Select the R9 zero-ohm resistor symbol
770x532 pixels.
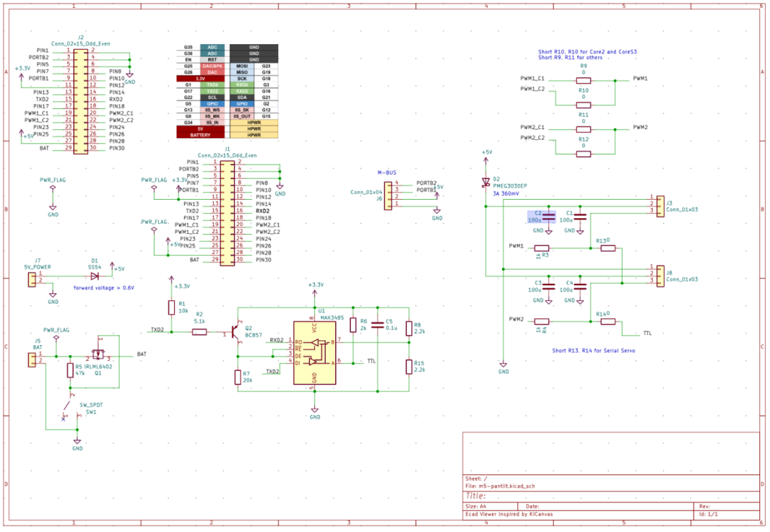click(x=583, y=81)
